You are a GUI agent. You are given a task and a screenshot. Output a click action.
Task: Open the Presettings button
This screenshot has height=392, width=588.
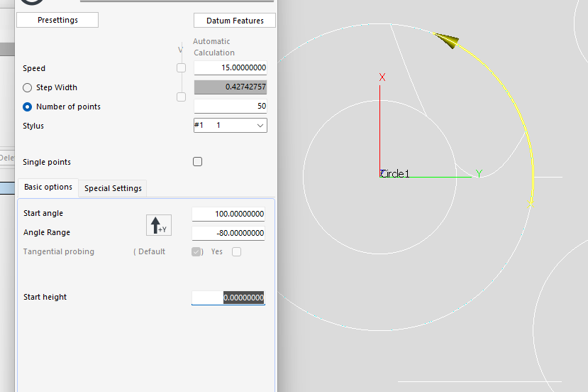pos(57,20)
